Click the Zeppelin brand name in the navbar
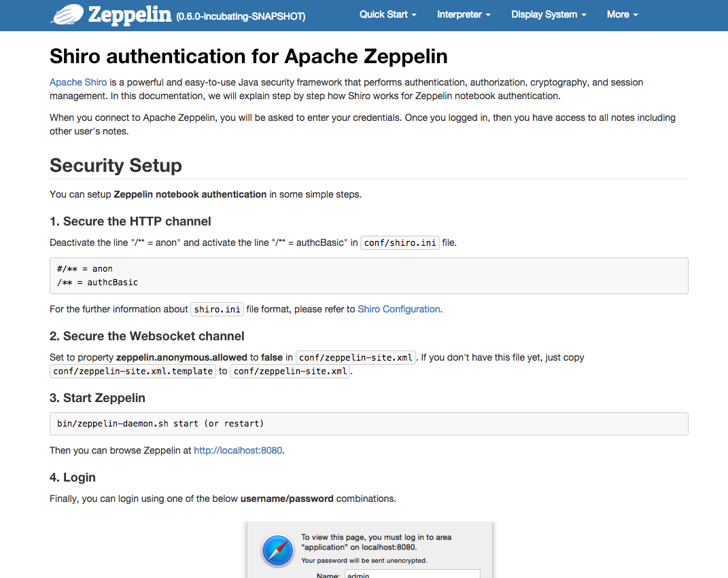Viewport: 728px width, 578px height. click(x=129, y=14)
